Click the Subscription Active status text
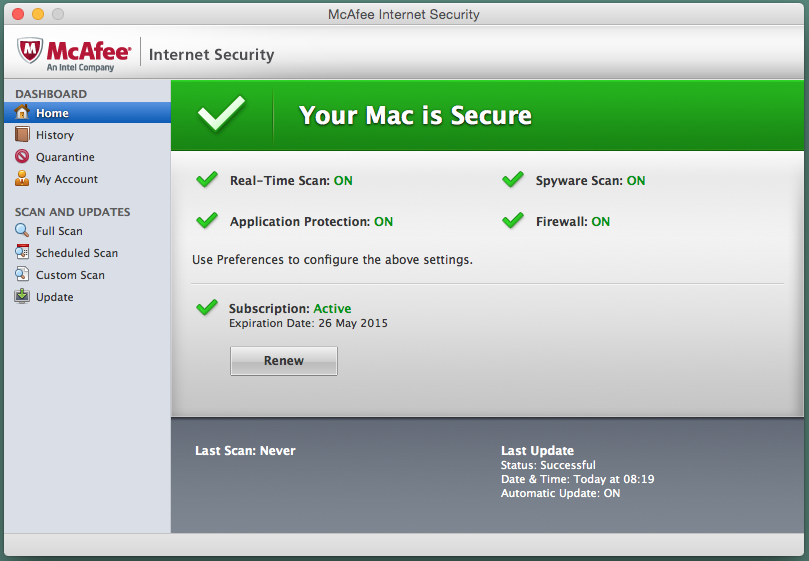809x561 pixels. pos(332,309)
